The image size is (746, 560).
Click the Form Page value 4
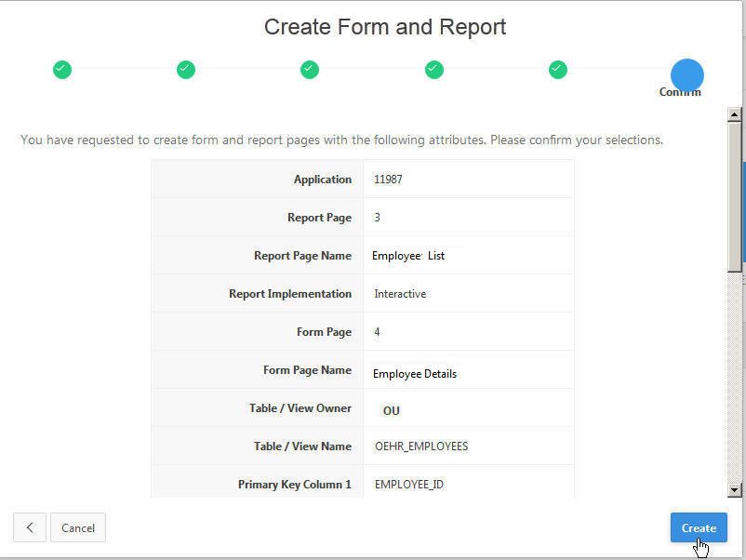377,332
